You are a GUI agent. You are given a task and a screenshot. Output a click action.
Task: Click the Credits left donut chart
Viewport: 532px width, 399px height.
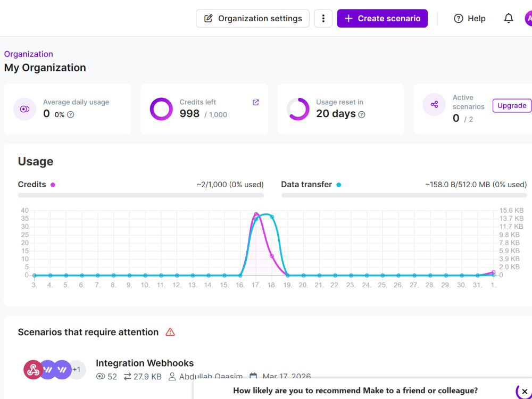pos(161,109)
